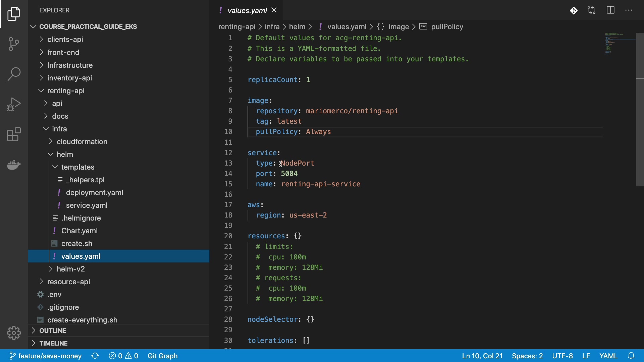Open deployment.yaml from the explorer
The image size is (644, 362).
94,192
